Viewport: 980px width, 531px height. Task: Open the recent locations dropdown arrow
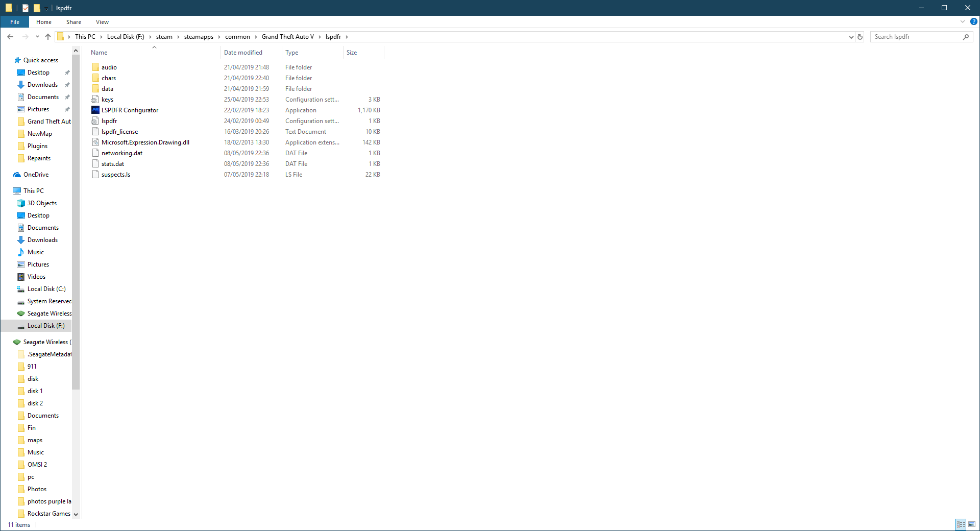coord(37,37)
